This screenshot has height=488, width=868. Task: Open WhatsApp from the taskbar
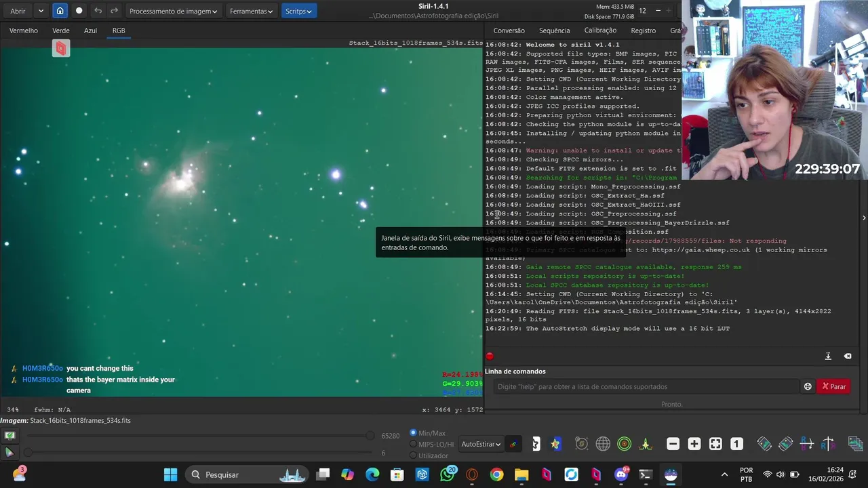tap(447, 474)
